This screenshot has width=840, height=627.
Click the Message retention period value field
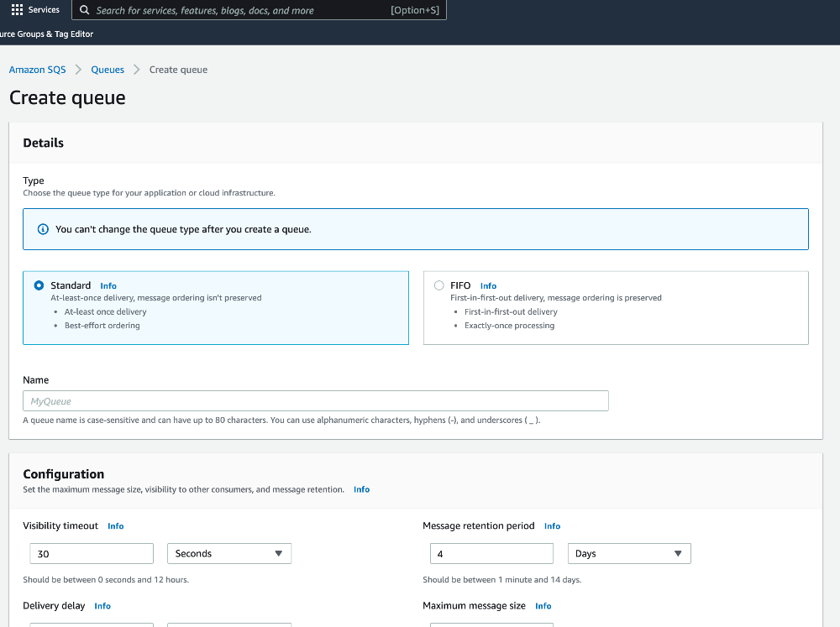coord(491,553)
